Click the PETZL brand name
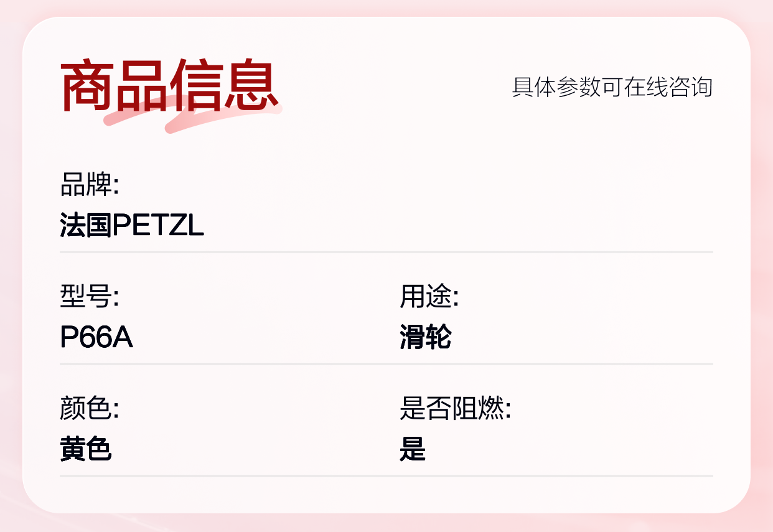 pos(157,225)
